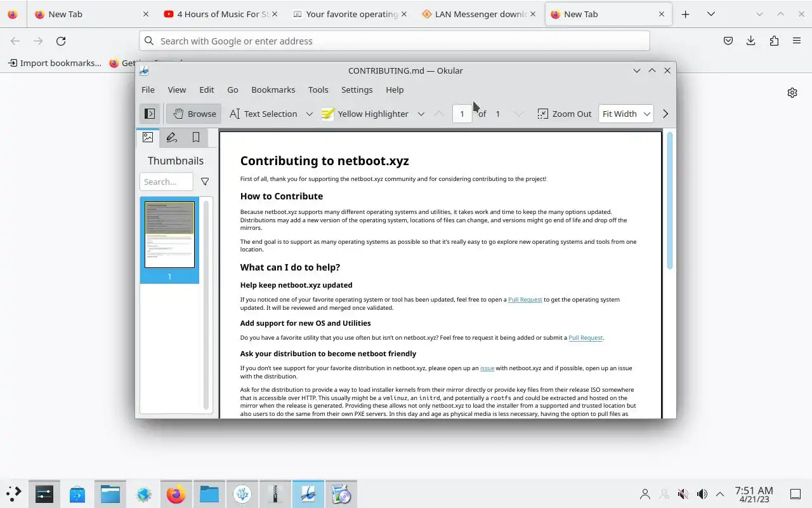Open the Bookmarks menu
812x508 pixels.
[x=273, y=90]
